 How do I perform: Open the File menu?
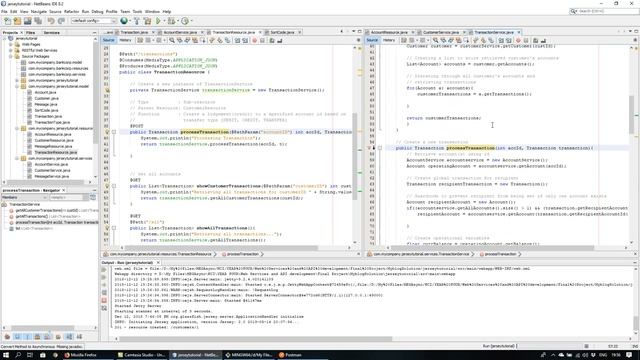(4, 12)
